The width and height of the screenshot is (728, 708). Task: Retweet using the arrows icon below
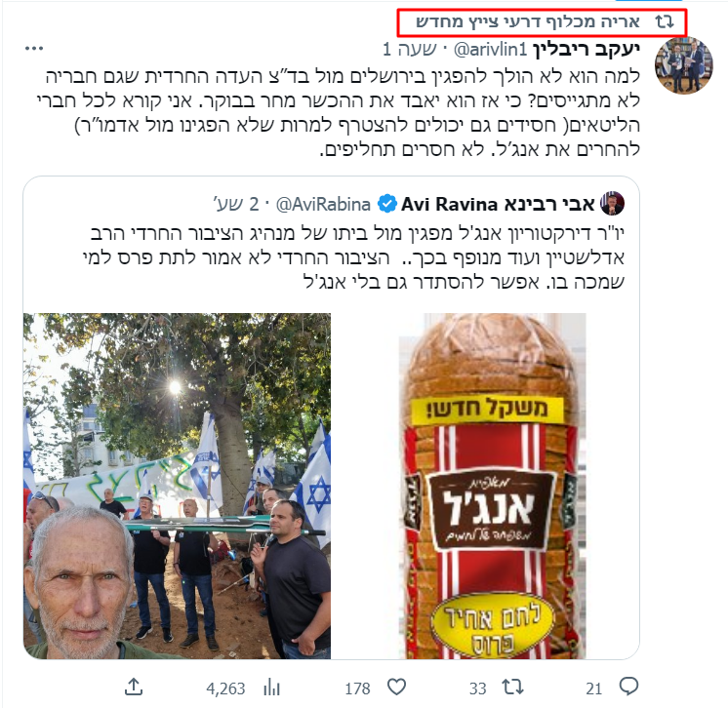point(512,688)
